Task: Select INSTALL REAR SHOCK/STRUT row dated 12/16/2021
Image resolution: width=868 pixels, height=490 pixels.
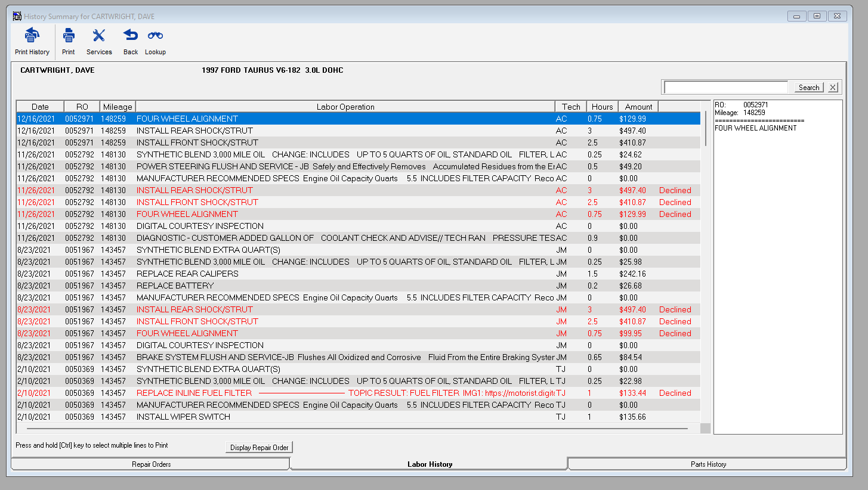Action: pos(358,131)
